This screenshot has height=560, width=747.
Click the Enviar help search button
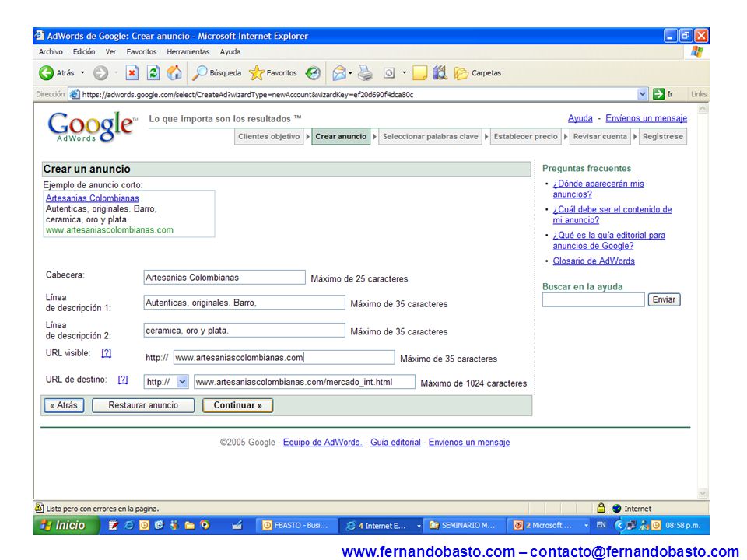pyautogui.click(x=664, y=299)
